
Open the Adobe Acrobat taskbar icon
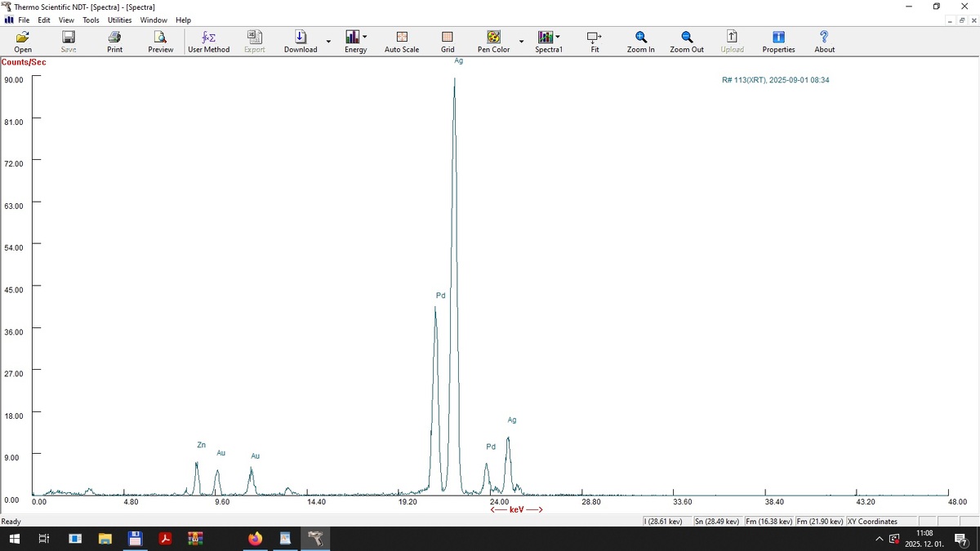[x=165, y=539]
